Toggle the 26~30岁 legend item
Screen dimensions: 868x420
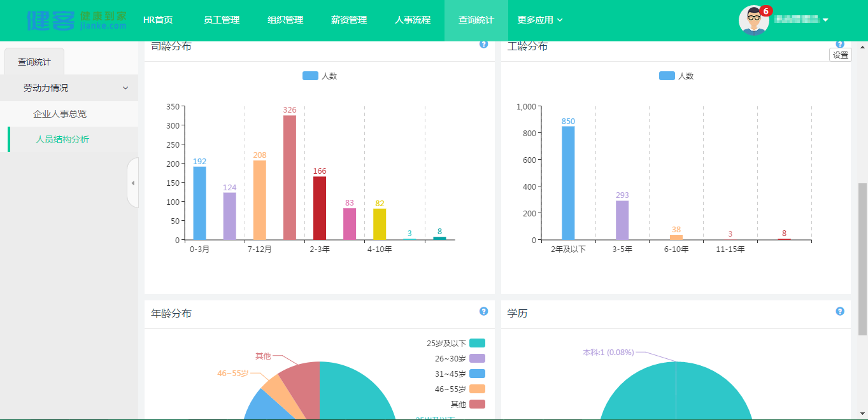[x=460, y=358]
